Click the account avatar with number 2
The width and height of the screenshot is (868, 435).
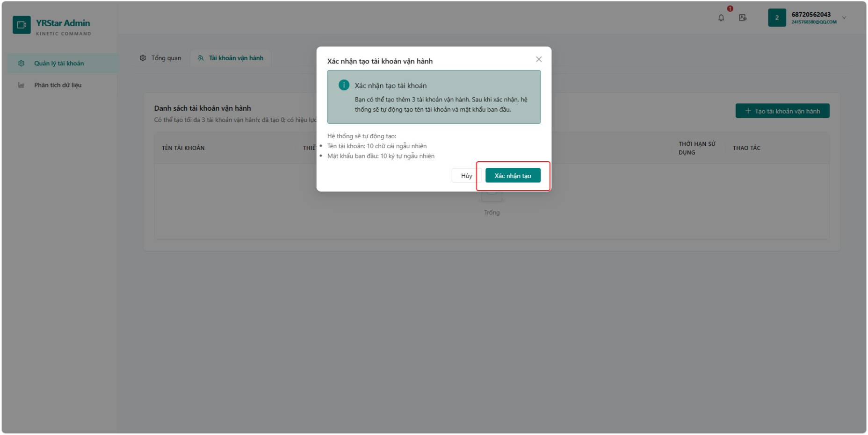[777, 18]
